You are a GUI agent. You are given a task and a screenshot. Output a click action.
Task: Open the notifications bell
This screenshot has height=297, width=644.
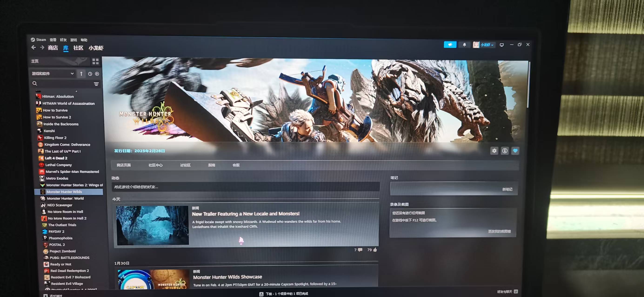tap(464, 45)
